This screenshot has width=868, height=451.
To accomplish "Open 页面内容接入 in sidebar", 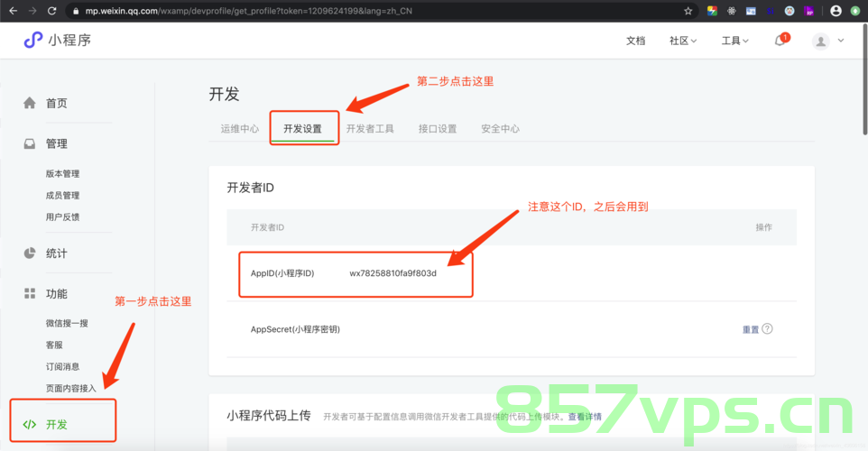I will 71,389.
